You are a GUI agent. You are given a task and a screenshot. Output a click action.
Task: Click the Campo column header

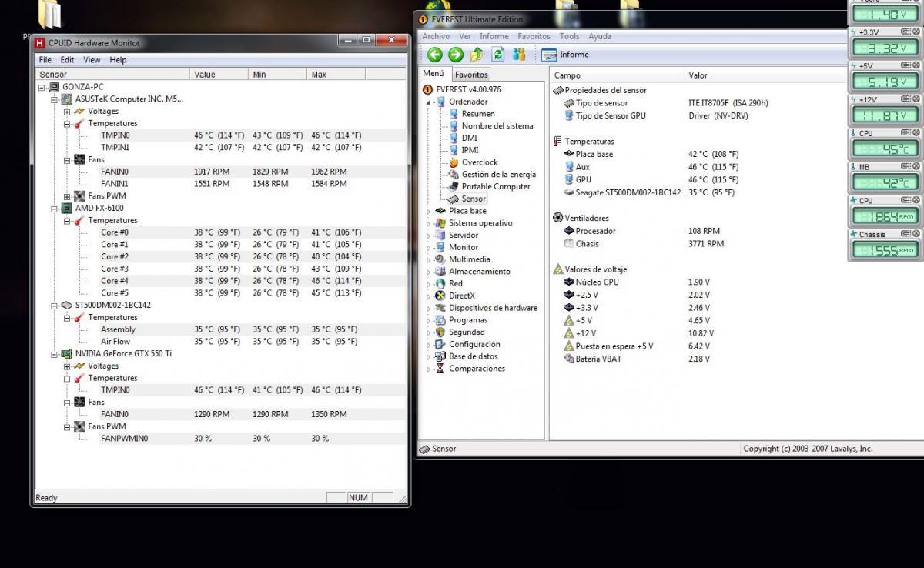pos(617,75)
